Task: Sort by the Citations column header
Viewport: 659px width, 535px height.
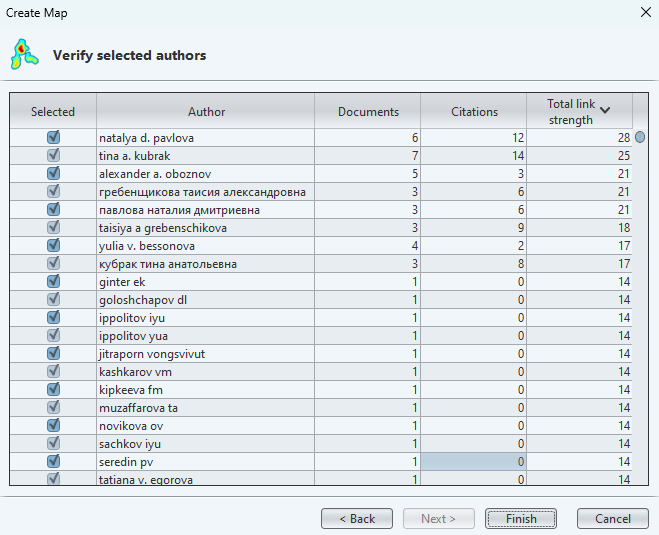Action: click(473, 112)
